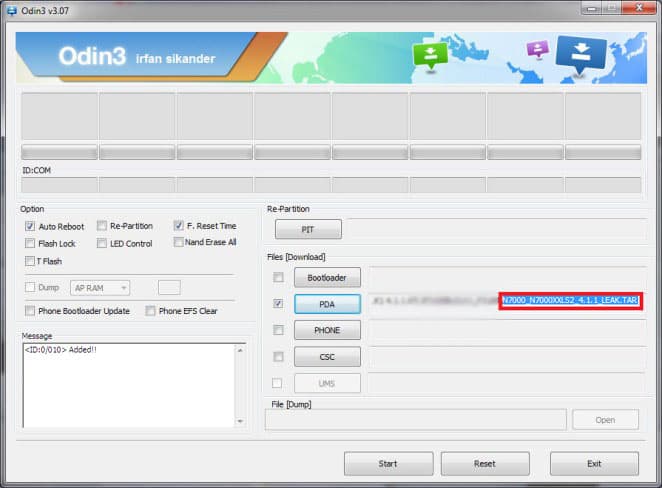Tick the checkbox beside CSC
Image resolution: width=662 pixels, height=488 pixels.
(x=278, y=357)
